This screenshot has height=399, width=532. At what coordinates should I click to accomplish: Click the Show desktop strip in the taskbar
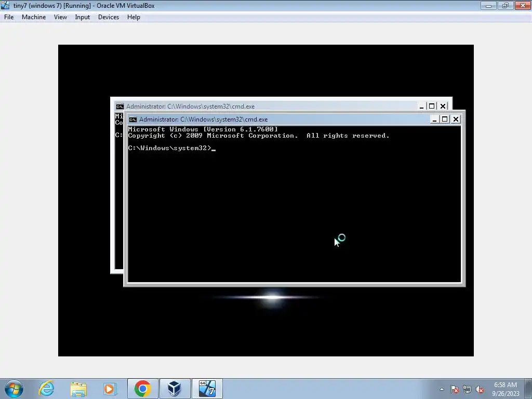click(x=528, y=389)
